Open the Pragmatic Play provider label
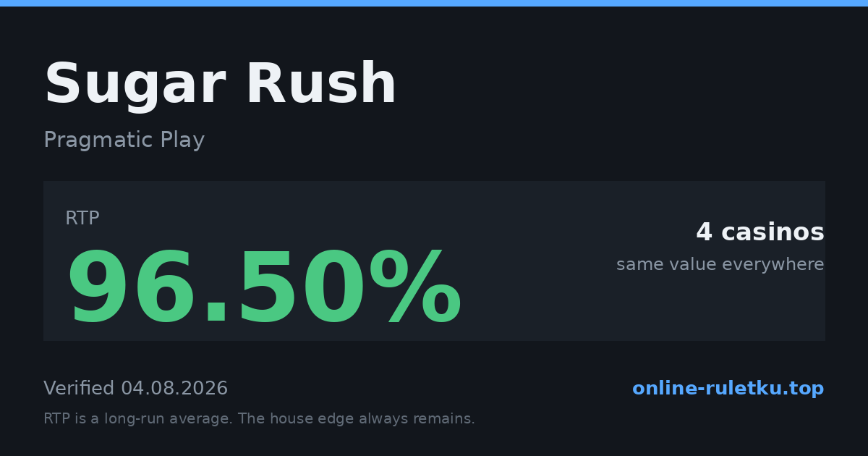This screenshot has height=456, width=868. point(124,140)
